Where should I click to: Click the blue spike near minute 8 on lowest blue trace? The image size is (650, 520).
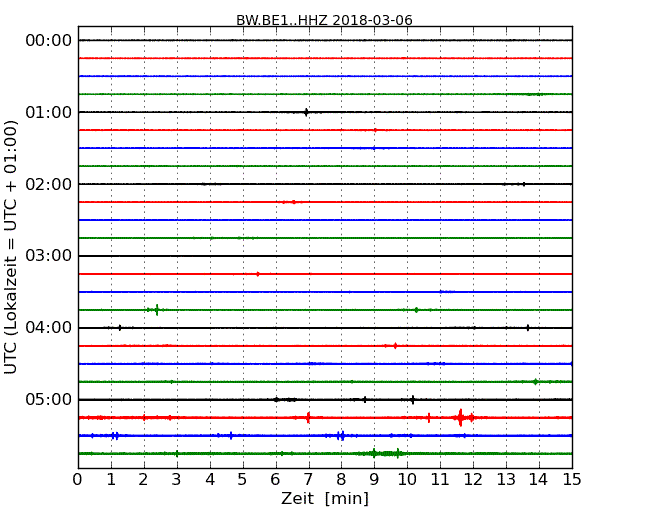pos(341,435)
